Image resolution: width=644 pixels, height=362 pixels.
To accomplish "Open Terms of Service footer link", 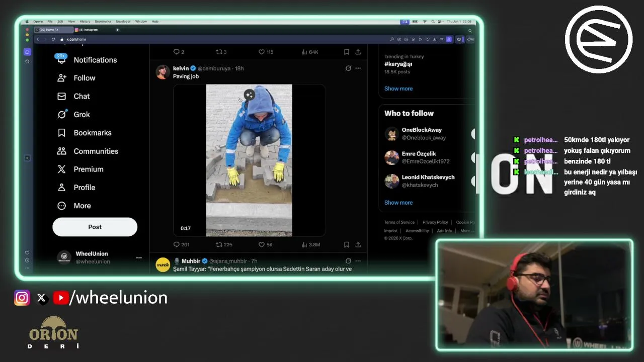I will point(399,222).
